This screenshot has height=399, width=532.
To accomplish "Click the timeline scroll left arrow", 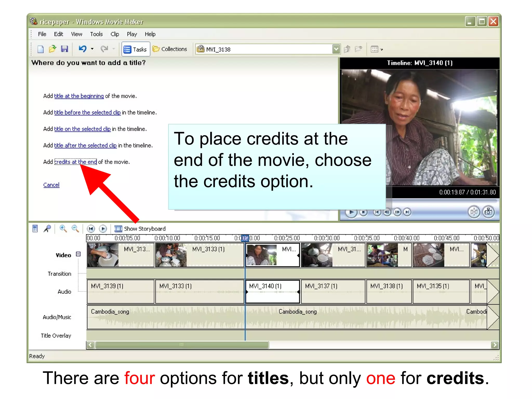I will [90, 345].
